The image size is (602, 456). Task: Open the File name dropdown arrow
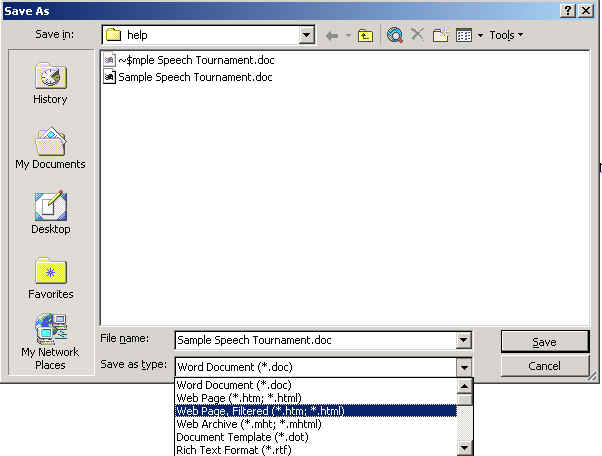coord(463,341)
